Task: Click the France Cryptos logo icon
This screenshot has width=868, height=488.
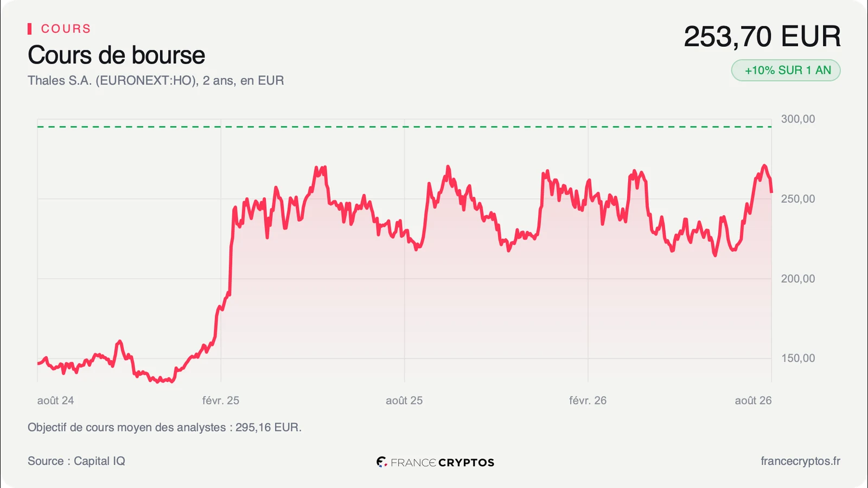Action: (382, 462)
